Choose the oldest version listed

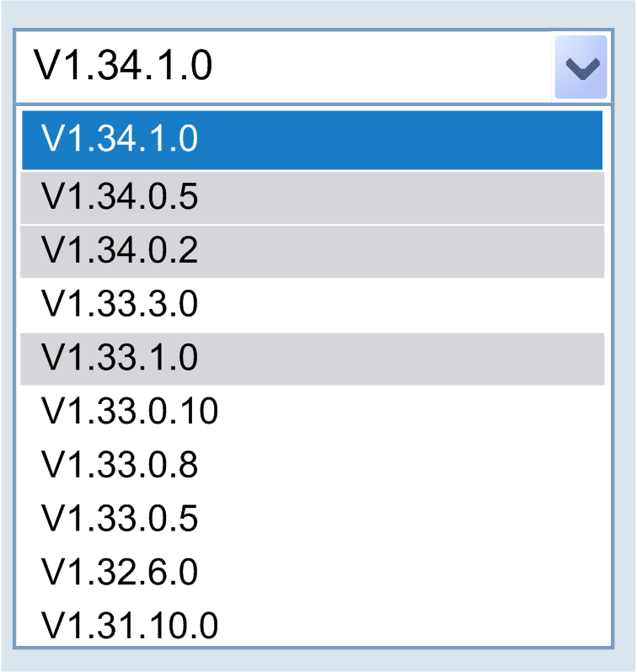[x=312, y=627]
